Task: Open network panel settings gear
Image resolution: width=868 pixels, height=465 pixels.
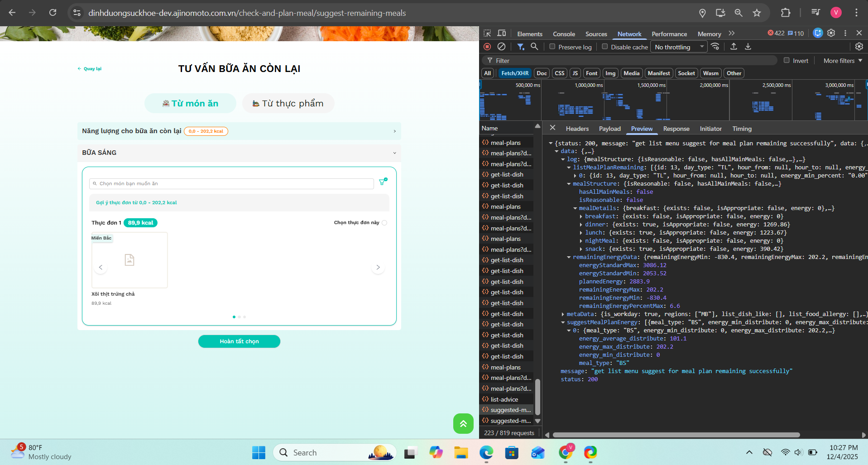Action: pos(859,47)
